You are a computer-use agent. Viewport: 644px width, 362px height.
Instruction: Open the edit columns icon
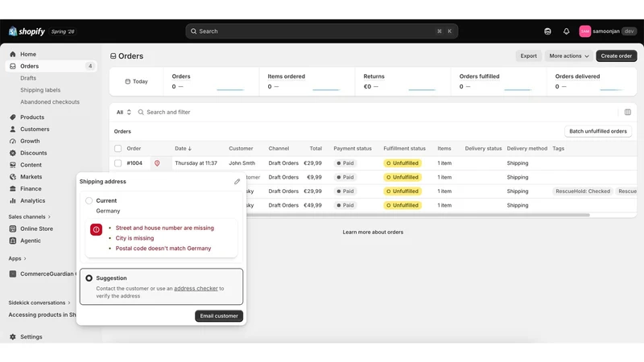pos(628,112)
